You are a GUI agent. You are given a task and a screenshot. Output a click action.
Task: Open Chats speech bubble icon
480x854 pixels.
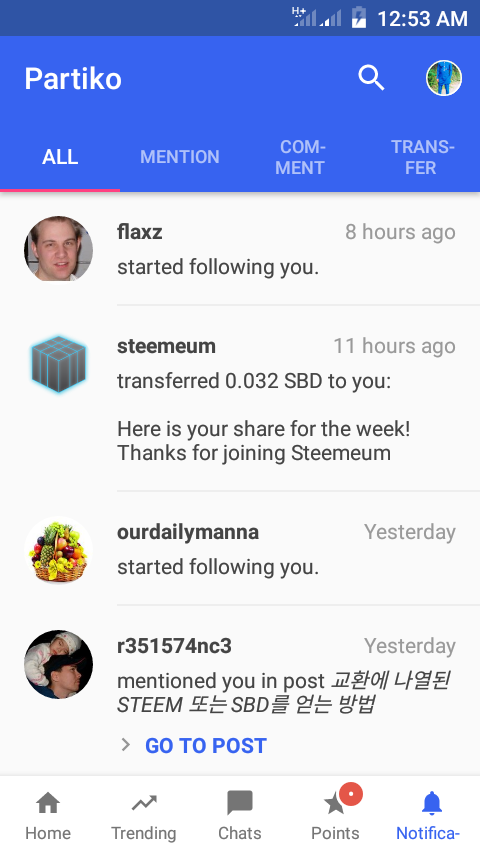[x=240, y=803]
